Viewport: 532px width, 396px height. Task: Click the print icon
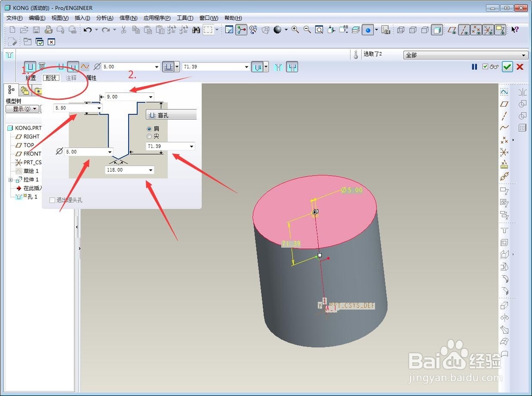[48, 30]
